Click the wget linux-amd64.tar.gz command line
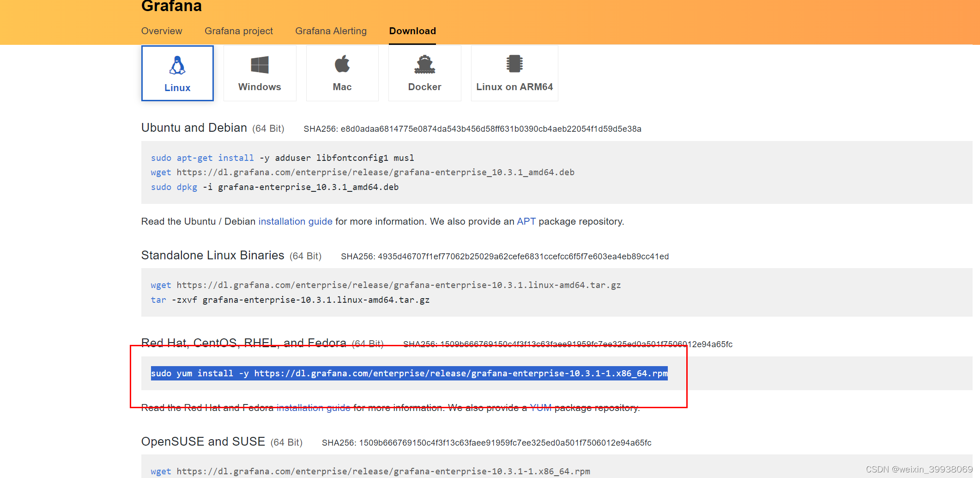 pyautogui.click(x=386, y=285)
